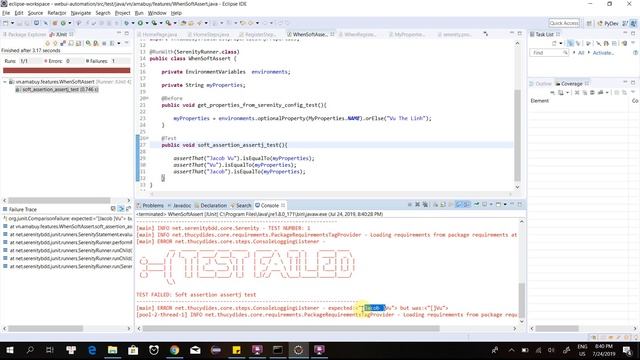Screen dimensions: 640x360
Task: Switch to the Problems tab
Action: point(150,205)
